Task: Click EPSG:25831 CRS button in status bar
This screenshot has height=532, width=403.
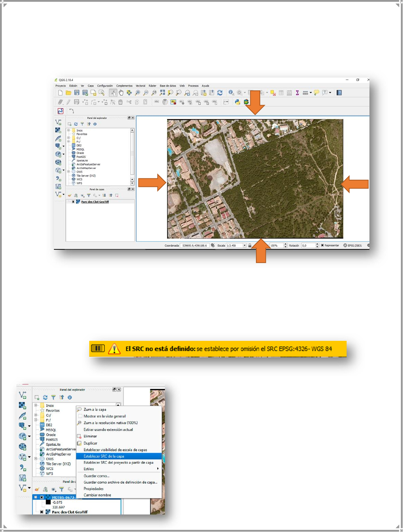Action: 353,245
